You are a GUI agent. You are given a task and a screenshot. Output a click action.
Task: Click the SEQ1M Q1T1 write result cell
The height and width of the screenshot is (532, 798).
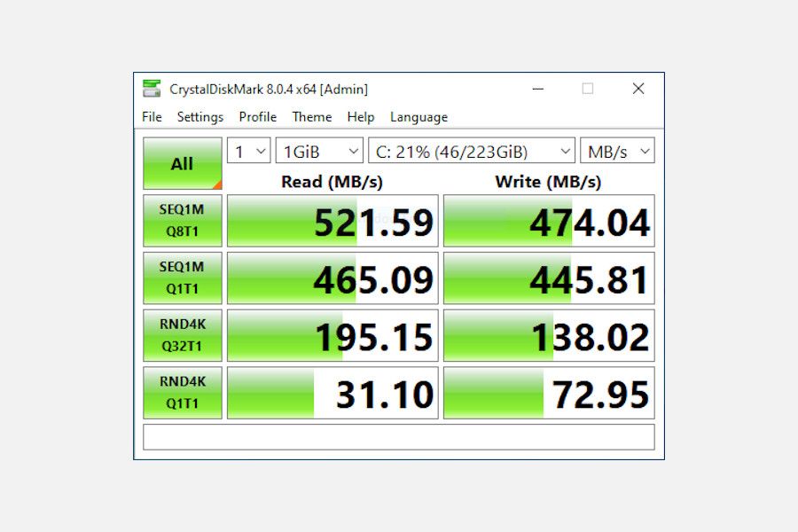pyautogui.click(x=548, y=278)
